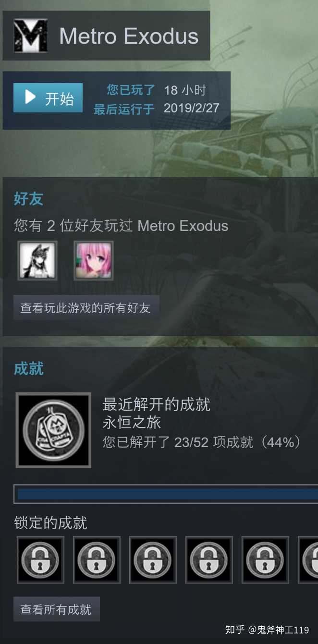
Task: Click the achievement progress bar
Action: coord(166,494)
